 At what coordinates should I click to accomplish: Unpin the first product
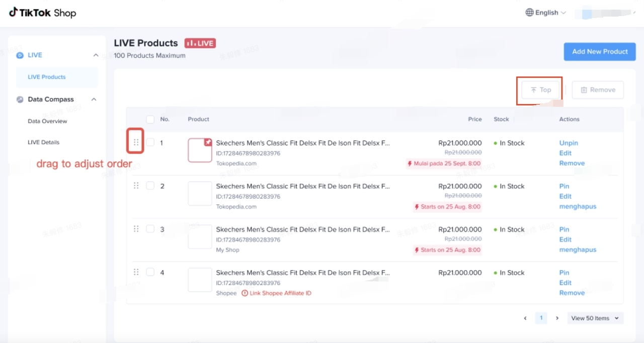(569, 143)
